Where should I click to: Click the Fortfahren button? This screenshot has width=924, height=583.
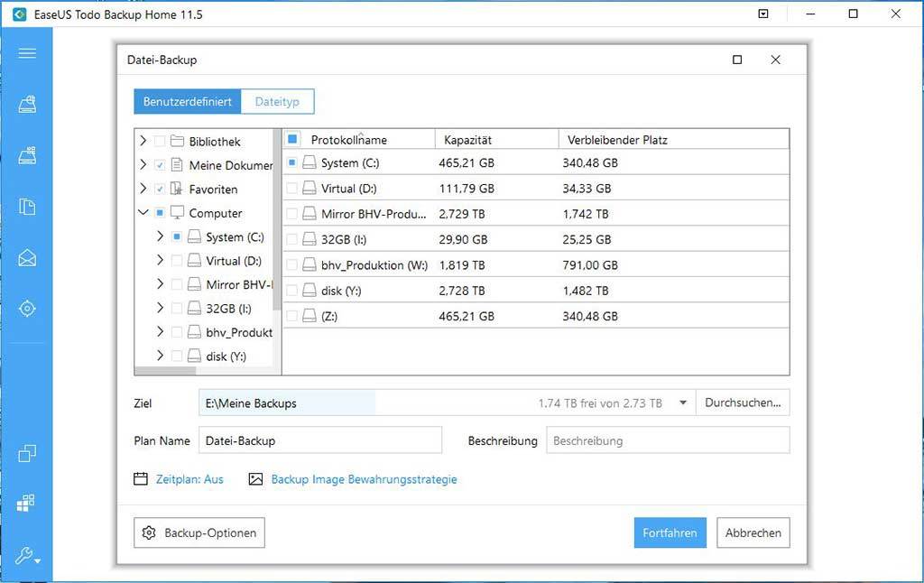coord(670,532)
